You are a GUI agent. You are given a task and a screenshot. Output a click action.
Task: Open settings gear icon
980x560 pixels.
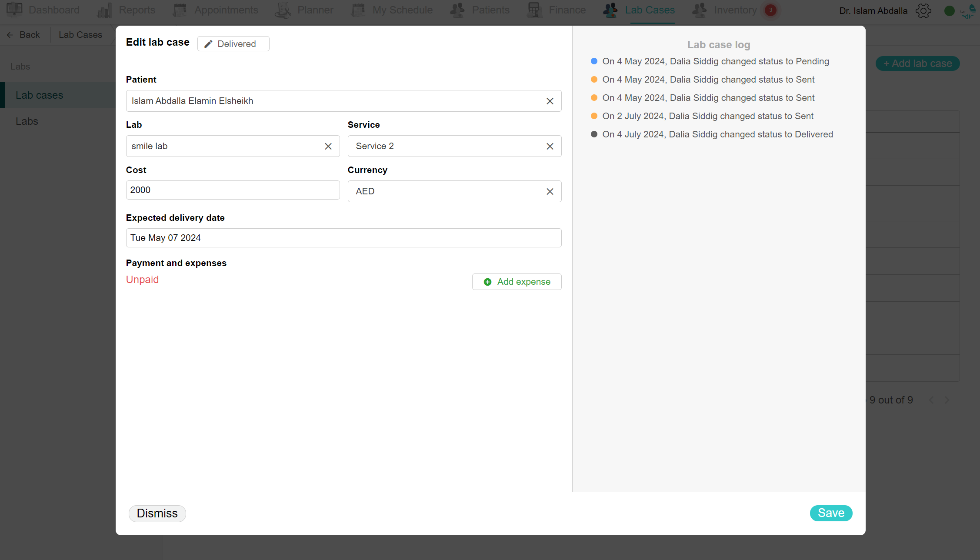tap(923, 11)
